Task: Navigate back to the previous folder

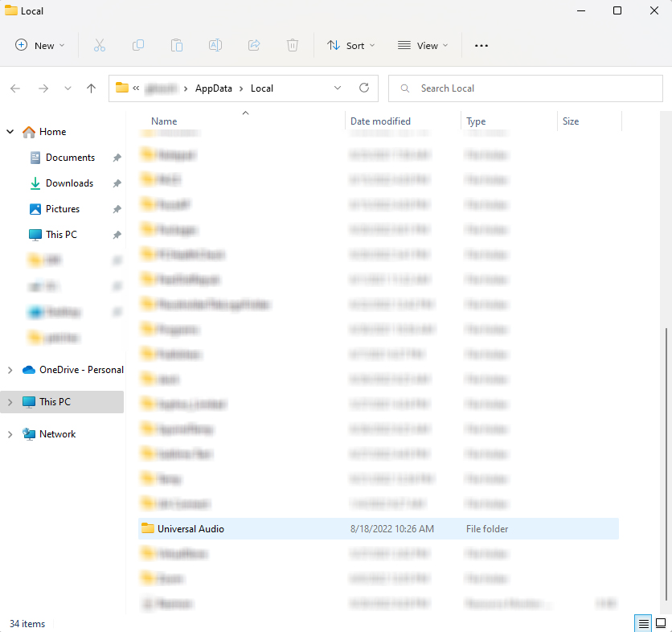Action: coord(14,88)
